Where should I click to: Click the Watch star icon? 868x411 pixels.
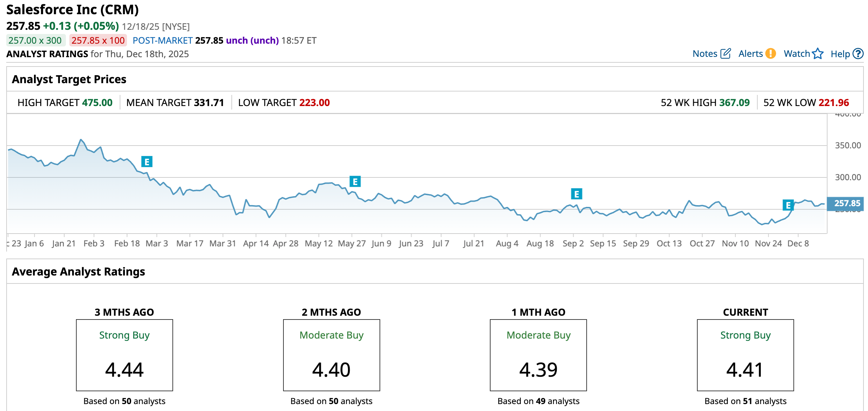pos(818,54)
